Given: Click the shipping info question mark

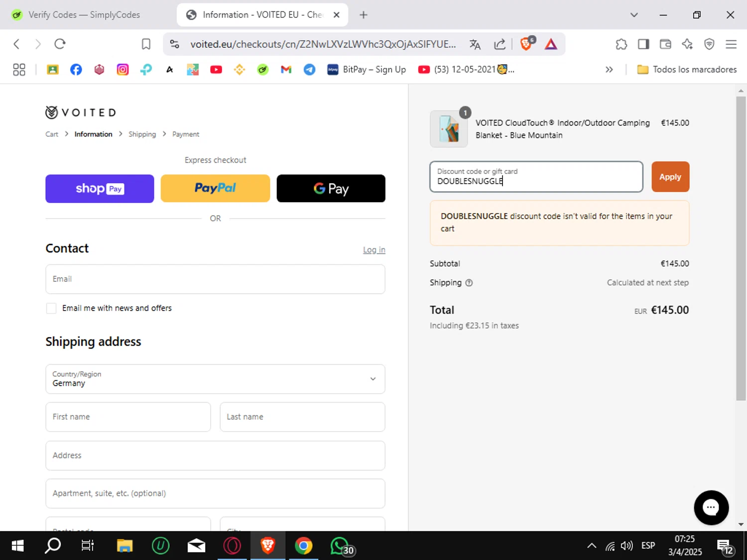Looking at the screenshot, I should (469, 283).
